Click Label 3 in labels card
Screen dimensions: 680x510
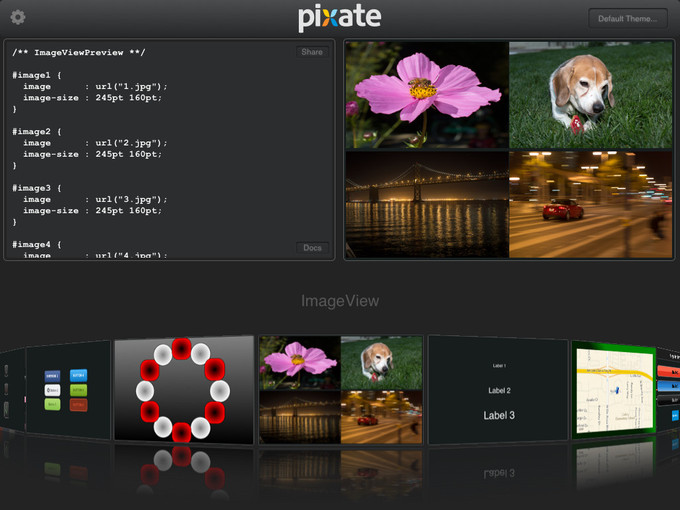click(x=499, y=415)
